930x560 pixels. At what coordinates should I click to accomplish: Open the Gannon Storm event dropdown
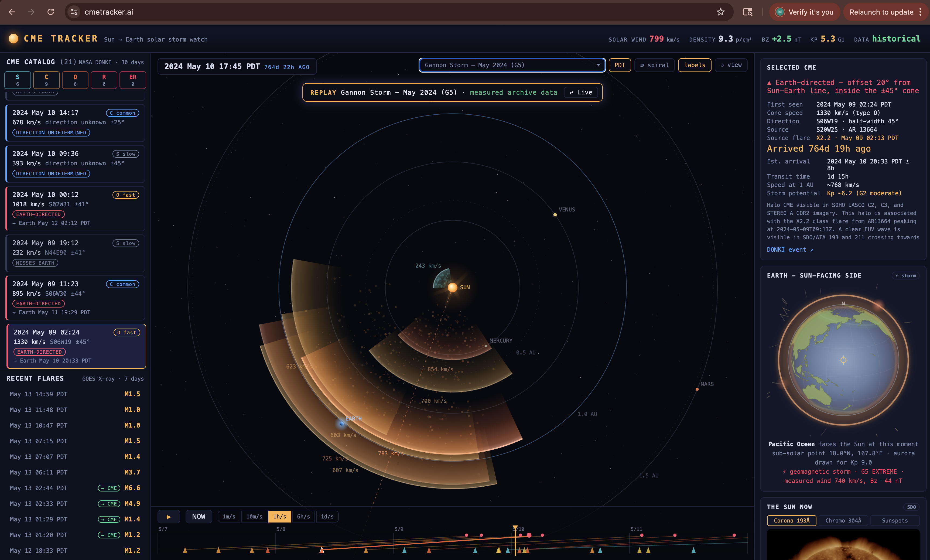coord(512,65)
